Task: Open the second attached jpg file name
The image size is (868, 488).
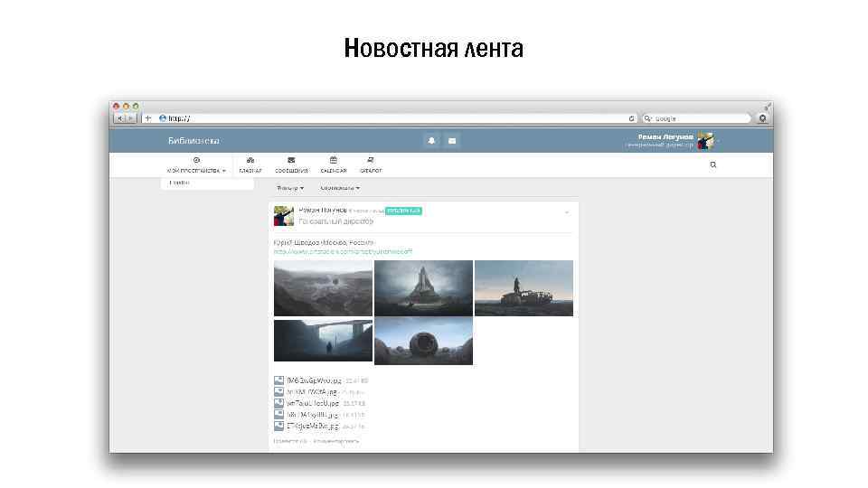Action: [x=312, y=391]
